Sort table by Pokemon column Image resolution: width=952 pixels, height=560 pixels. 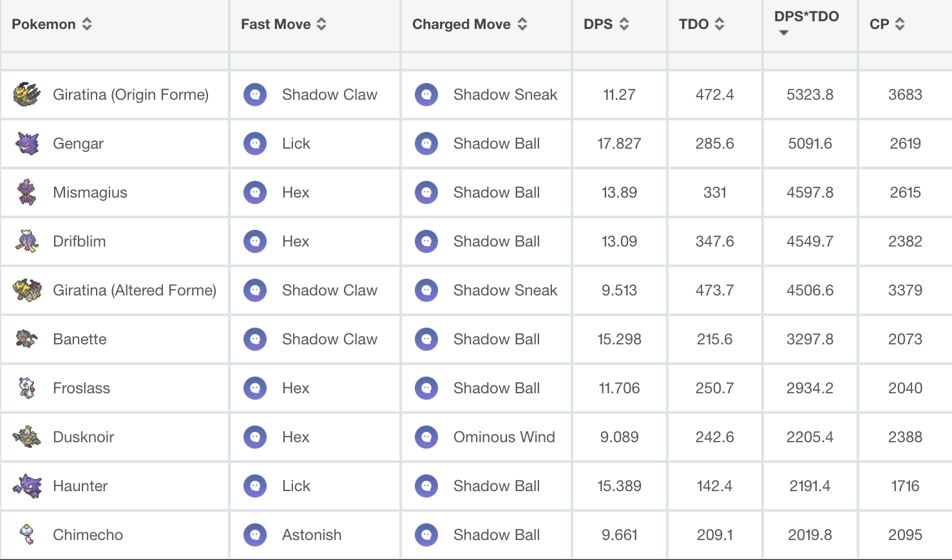coord(86,24)
